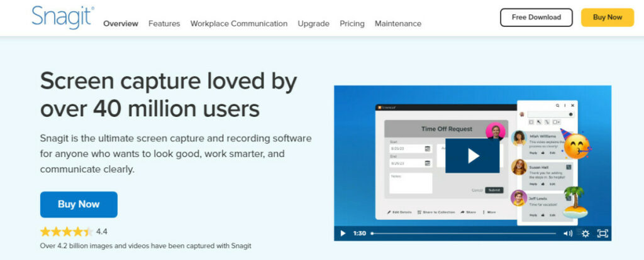The width and height of the screenshot is (644, 260).
Task: Click the 4.4 rating value
Action: tap(101, 232)
